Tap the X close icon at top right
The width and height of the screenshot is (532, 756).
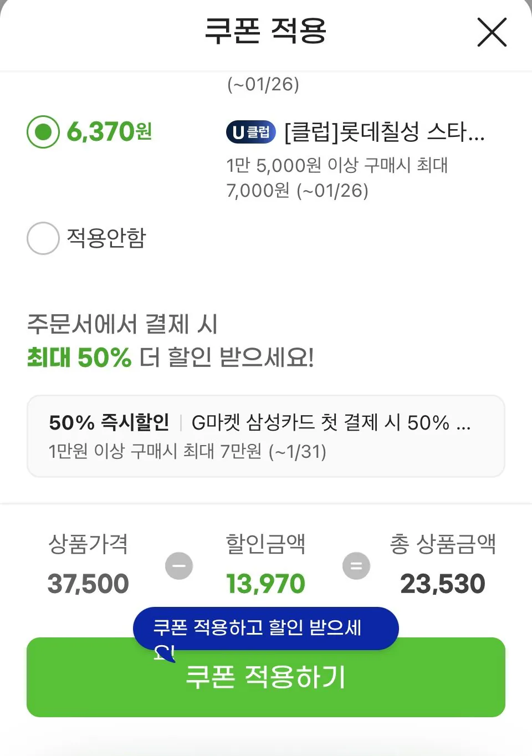[491, 32]
